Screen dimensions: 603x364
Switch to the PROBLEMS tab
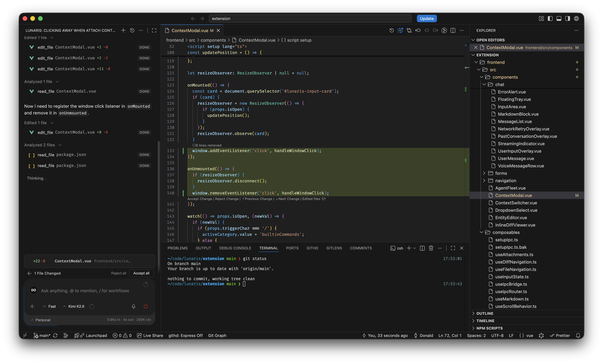click(x=178, y=248)
